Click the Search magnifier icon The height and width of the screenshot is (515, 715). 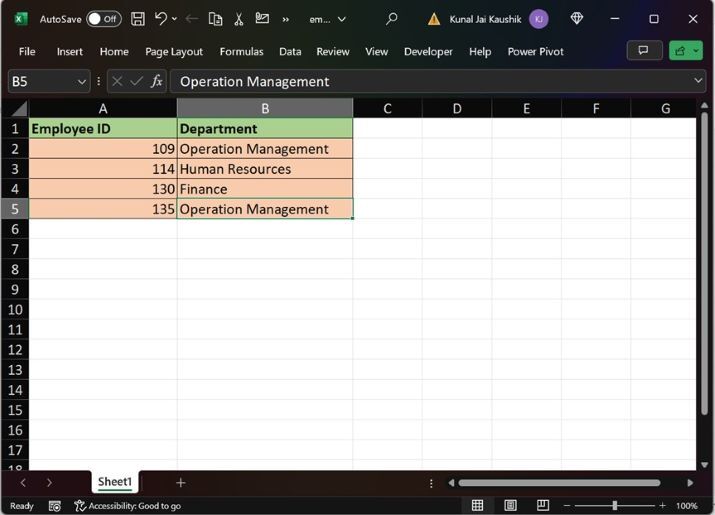click(391, 19)
